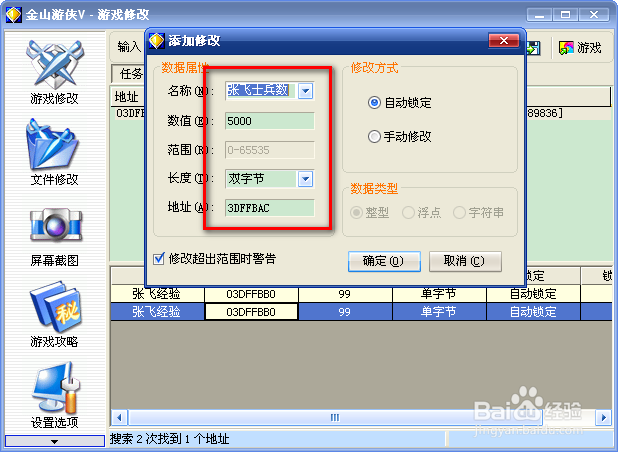Select the first 张飞经验 table row
Image resolution: width=618 pixels, height=452 pixels.
361,294
